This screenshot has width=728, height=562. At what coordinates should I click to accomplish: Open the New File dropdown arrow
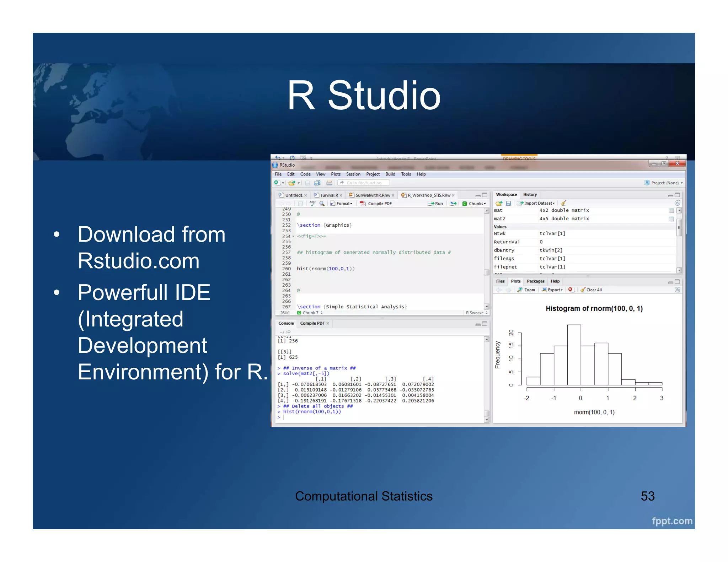283,183
